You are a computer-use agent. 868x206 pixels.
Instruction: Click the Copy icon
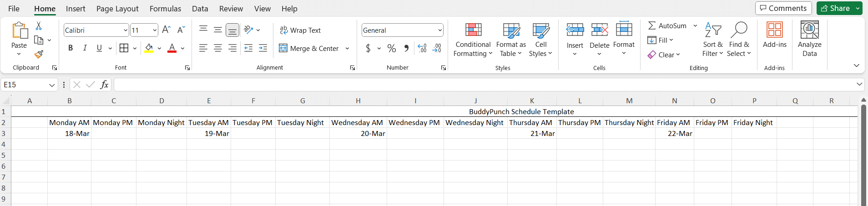coord(39,40)
